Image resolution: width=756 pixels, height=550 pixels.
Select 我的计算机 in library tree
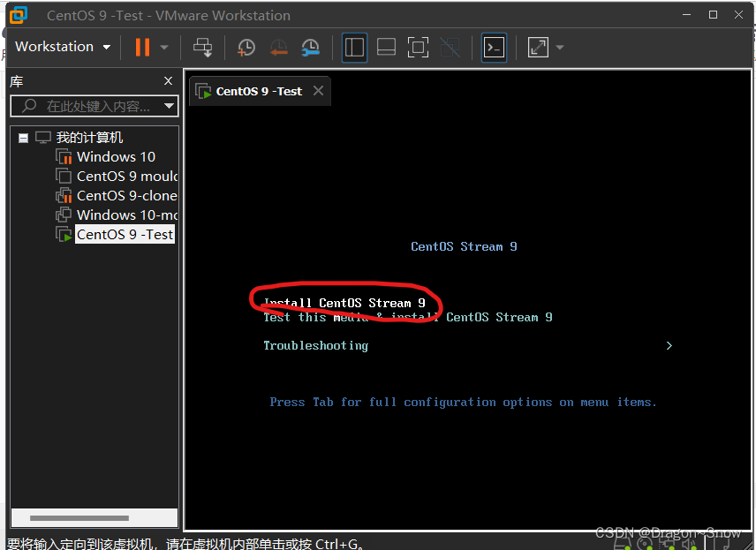pyautogui.click(x=90, y=138)
